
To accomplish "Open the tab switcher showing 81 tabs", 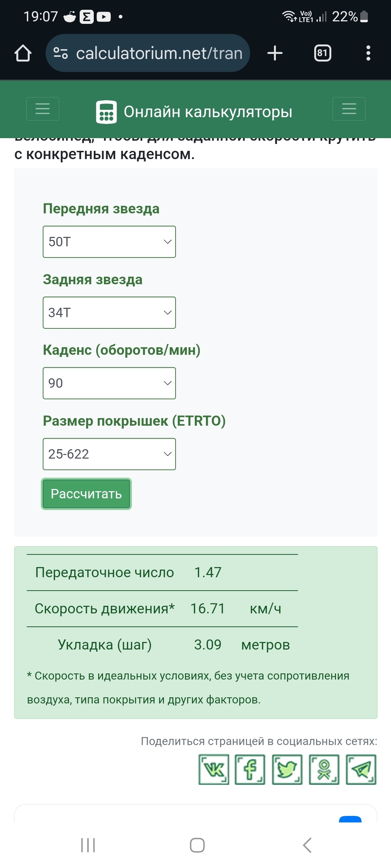I will pyautogui.click(x=322, y=53).
